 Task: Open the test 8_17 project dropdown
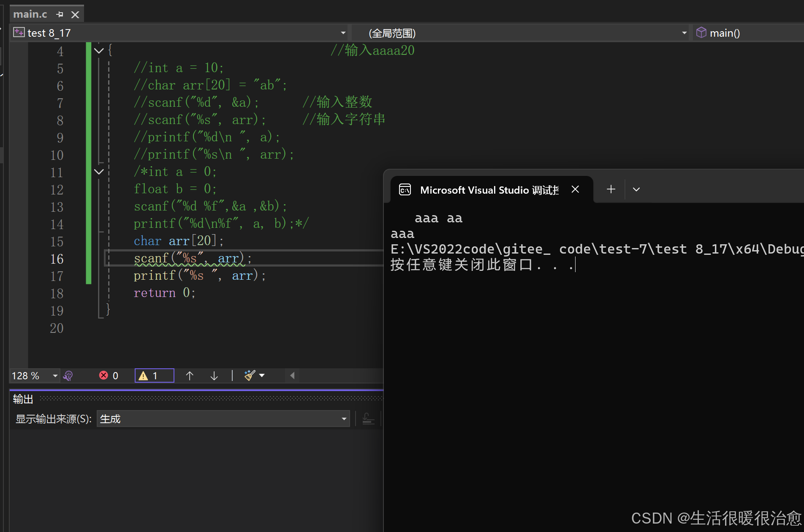click(180, 33)
